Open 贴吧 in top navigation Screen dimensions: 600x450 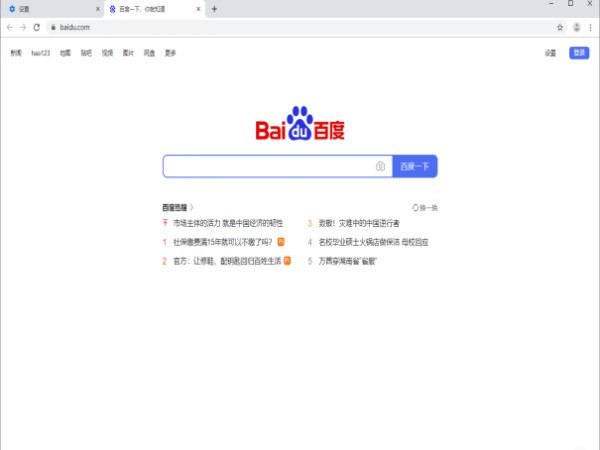click(86, 53)
